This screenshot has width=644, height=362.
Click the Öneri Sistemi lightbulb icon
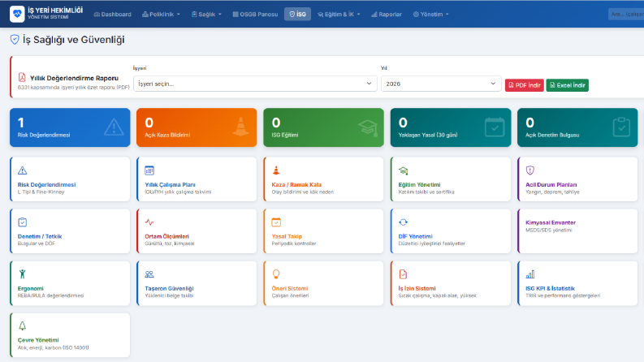click(x=276, y=274)
